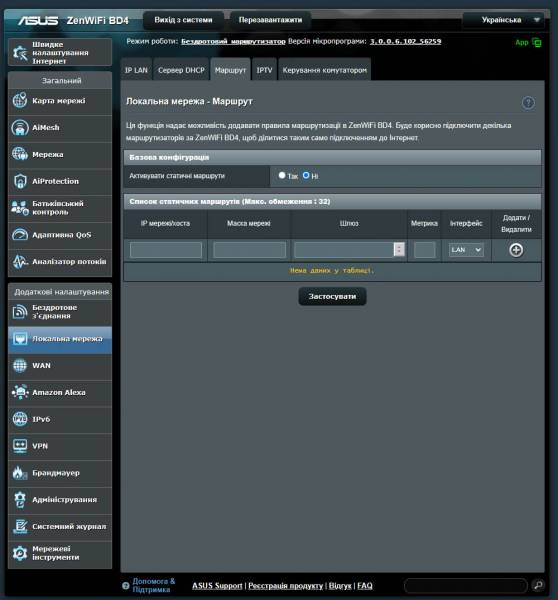Focus the Метрика input field
558x600 pixels.
[x=424, y=250]
